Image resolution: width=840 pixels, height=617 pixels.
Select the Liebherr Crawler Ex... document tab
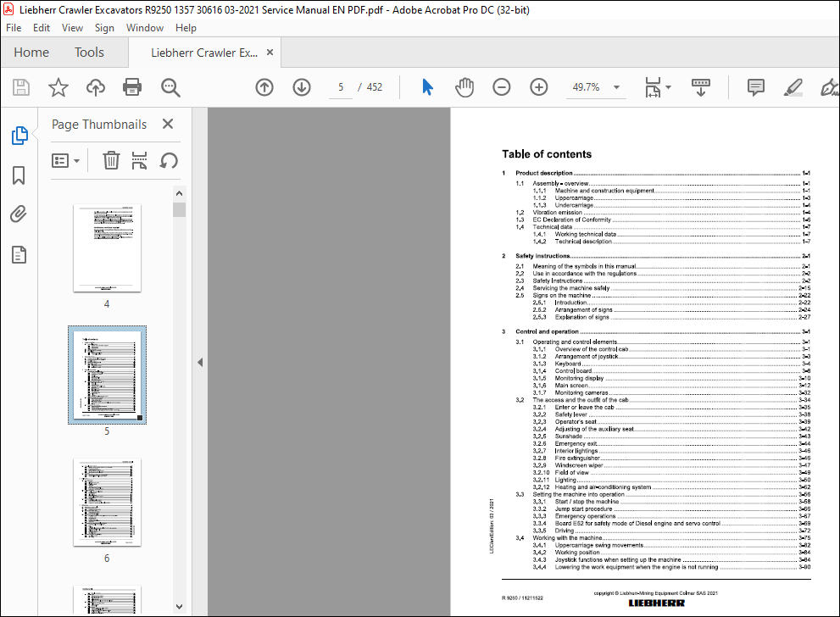(x=204, y=53)
